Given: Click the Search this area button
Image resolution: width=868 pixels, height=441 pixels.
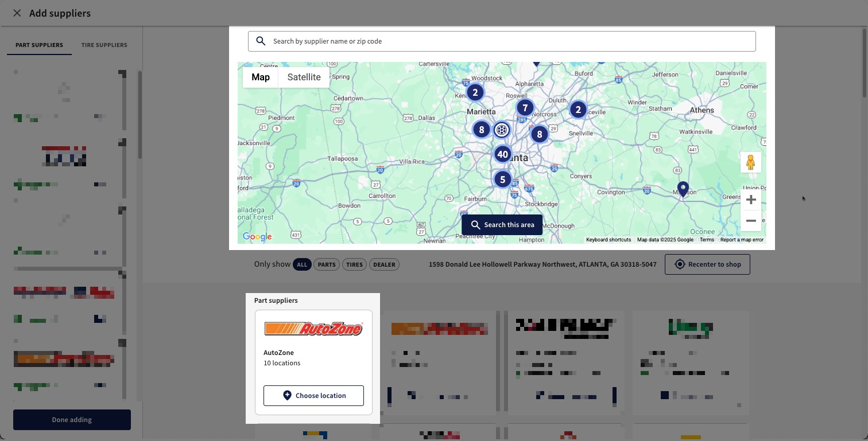Looking at the screenshot, I should [x=502, y=224].
